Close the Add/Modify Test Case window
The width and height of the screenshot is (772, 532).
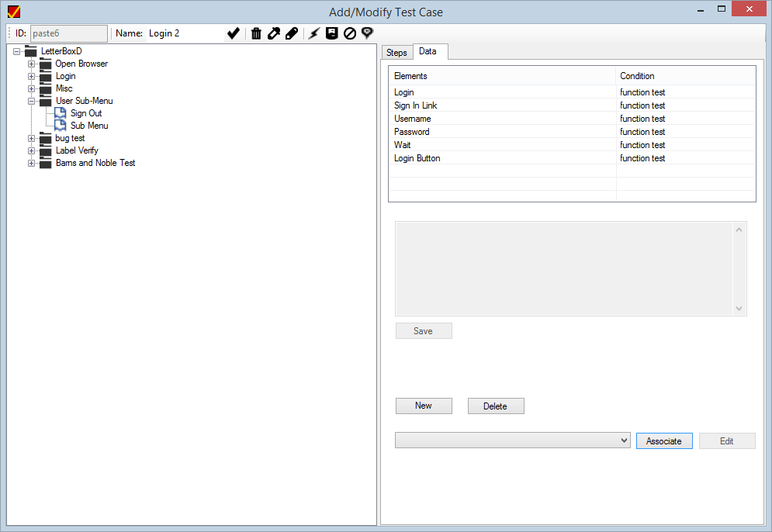(x=749, y=9)
